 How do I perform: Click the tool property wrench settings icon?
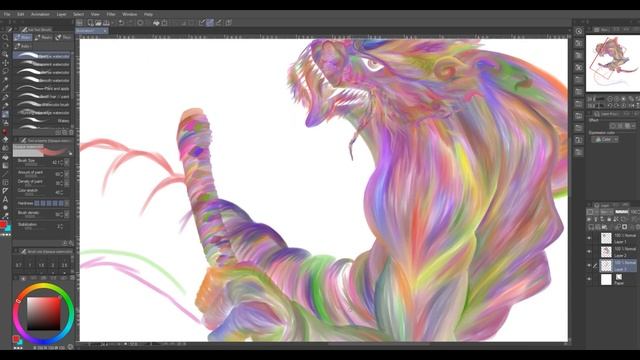pos(71,243)
